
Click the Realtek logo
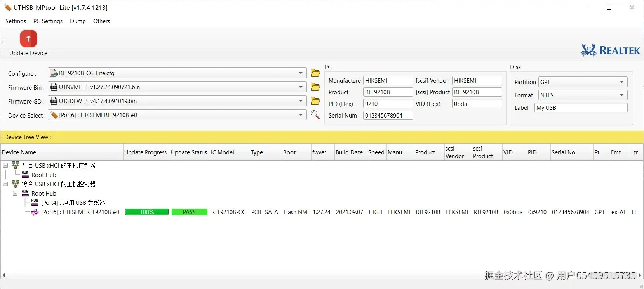(610, 50)
